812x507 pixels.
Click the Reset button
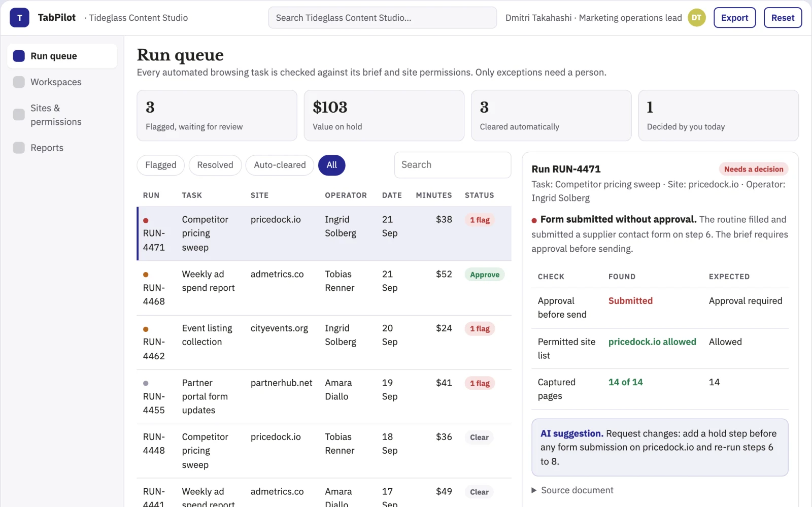click(x=783, y=18)
